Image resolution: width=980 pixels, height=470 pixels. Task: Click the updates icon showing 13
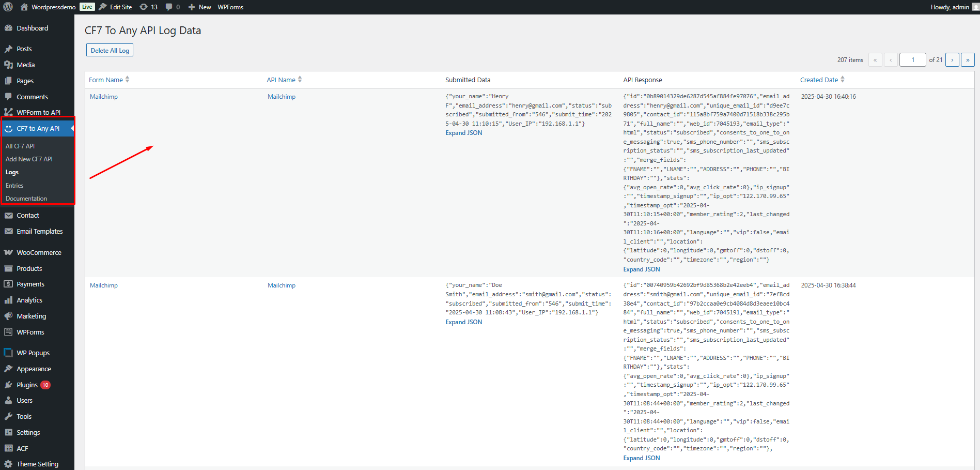pos(144,7)
